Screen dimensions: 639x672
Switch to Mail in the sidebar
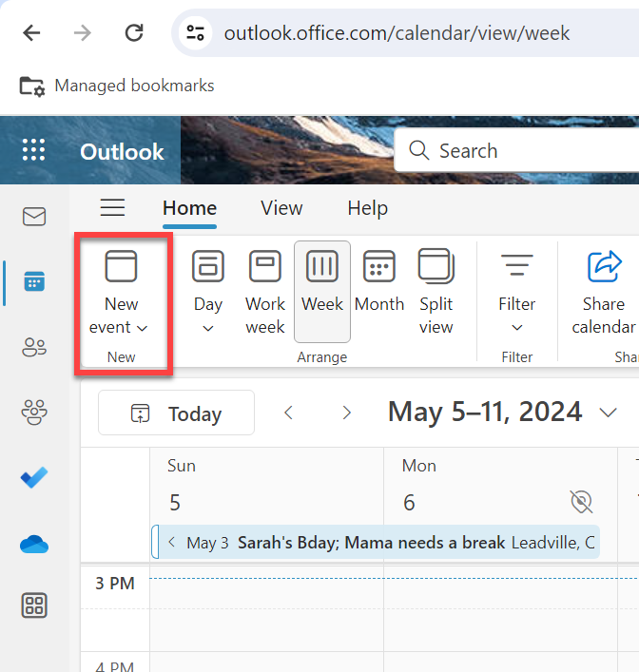coord(34,217)
